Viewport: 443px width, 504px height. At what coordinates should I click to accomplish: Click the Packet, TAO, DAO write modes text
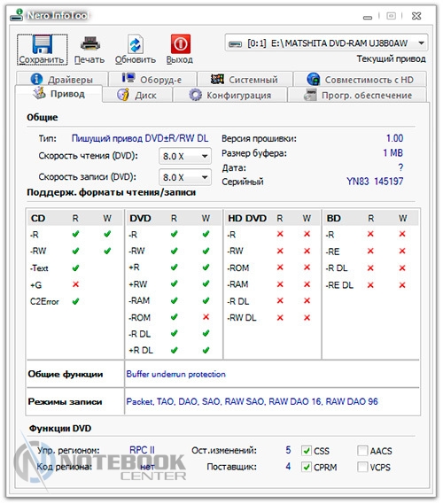pyautogui.click(x=252, y=401)
